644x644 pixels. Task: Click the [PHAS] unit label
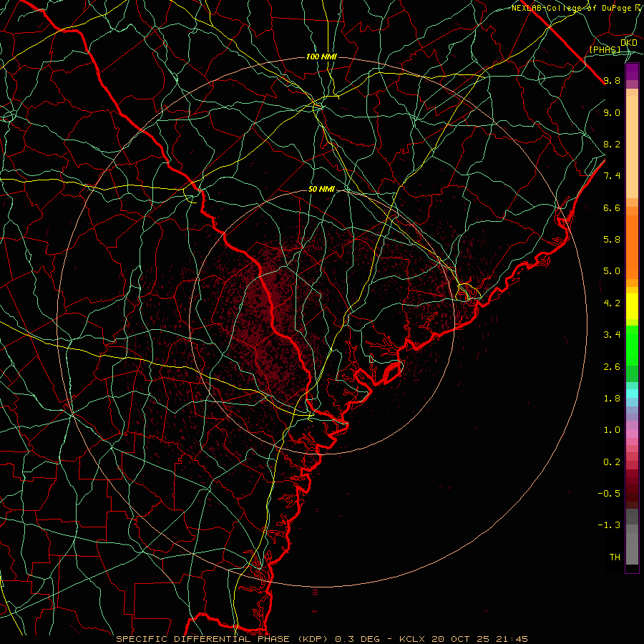605,50
